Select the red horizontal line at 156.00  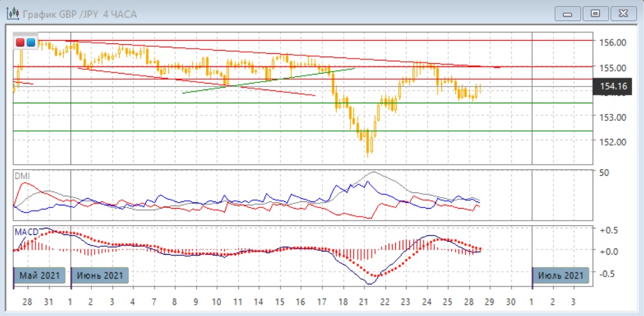[x=329, y=40]
